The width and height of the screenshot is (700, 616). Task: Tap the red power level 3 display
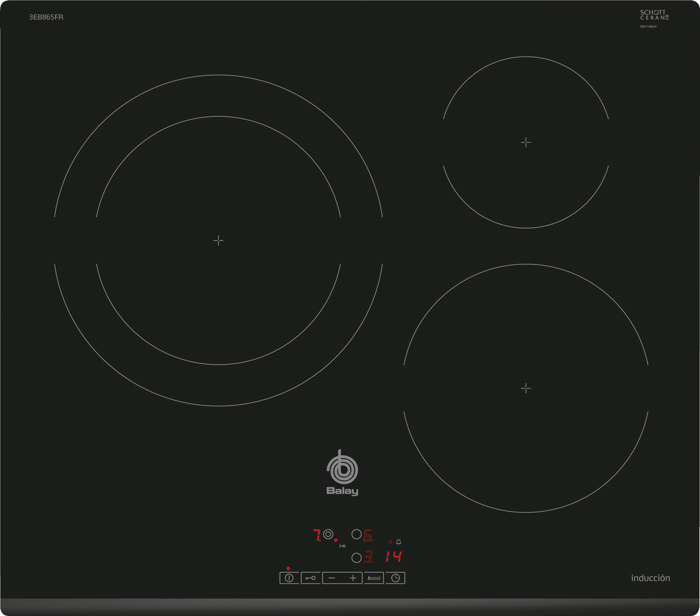(x=368, y=557)
